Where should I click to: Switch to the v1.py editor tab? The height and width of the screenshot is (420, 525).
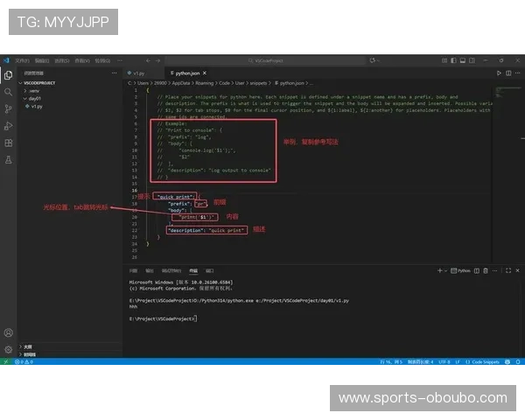(x=137, y=73)
